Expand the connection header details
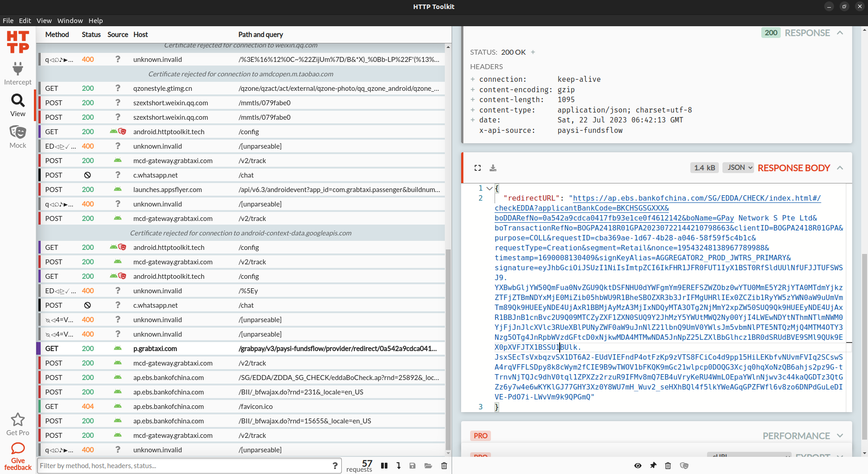The image size is (868, 474). [x=473, y=79]
